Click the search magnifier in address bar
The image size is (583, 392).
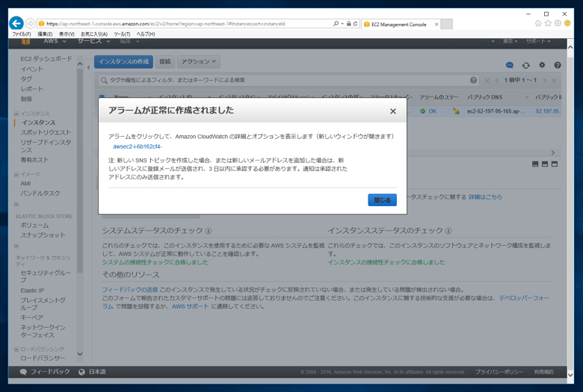tap(336, 23)
